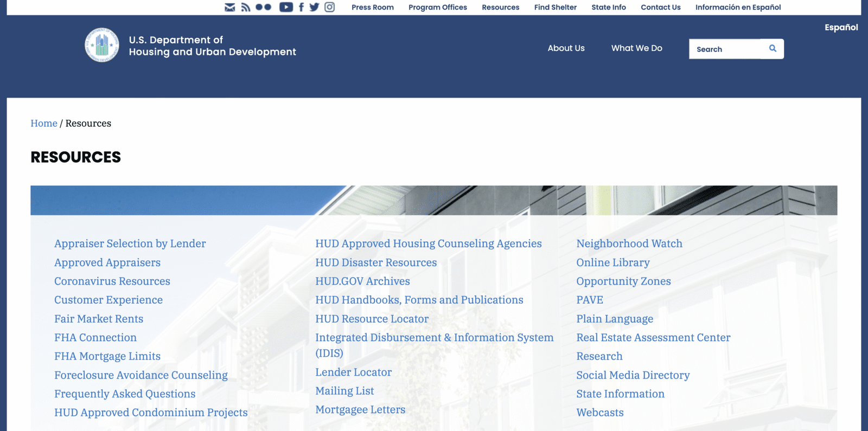
Task: Open the email envelope icon
Action: point(230,7)
